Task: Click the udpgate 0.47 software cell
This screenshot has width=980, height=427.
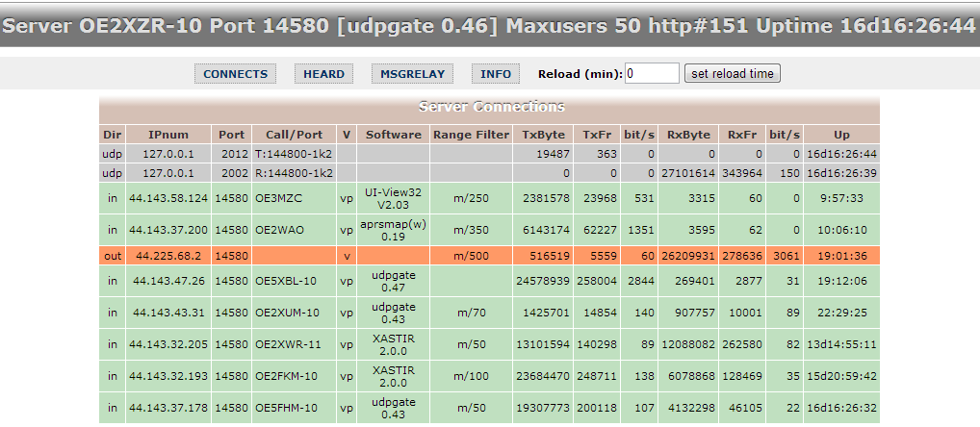Action: point(393,281)
